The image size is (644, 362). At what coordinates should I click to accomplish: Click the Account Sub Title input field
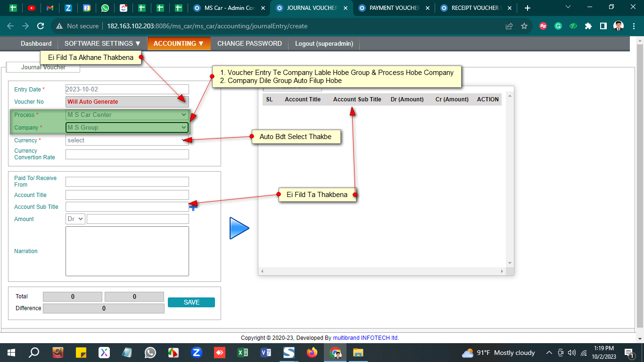pos(127,206)
